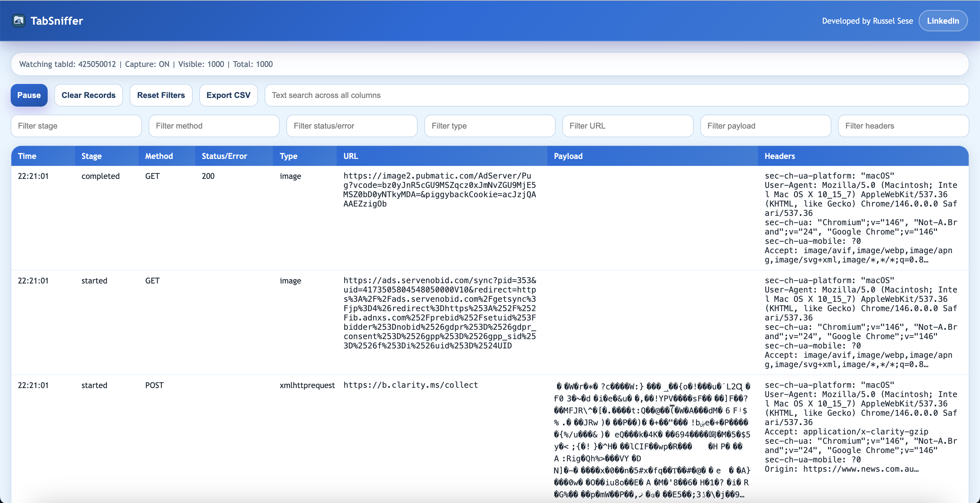980x503 pixels.
Task: Click the Filter payload input
Action: click(765, 126)
